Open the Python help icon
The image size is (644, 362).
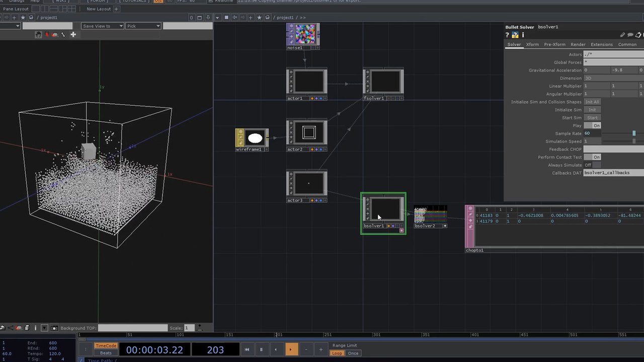[515, 35]
